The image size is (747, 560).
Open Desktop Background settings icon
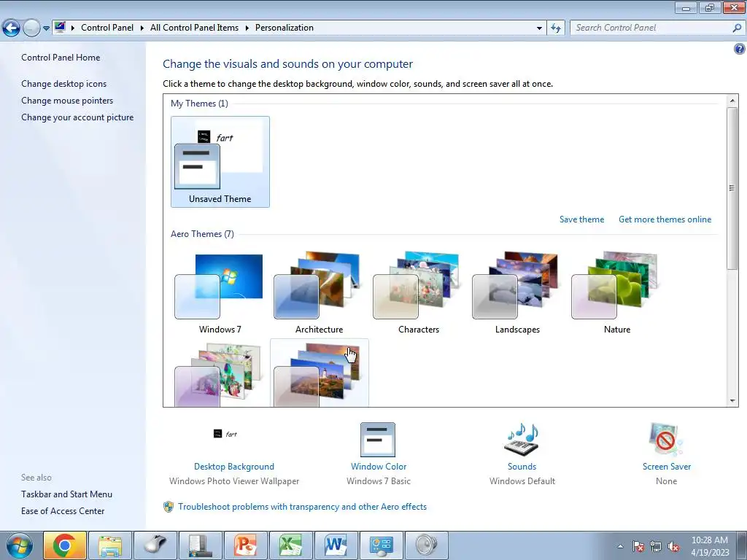(x=225, y=434)
